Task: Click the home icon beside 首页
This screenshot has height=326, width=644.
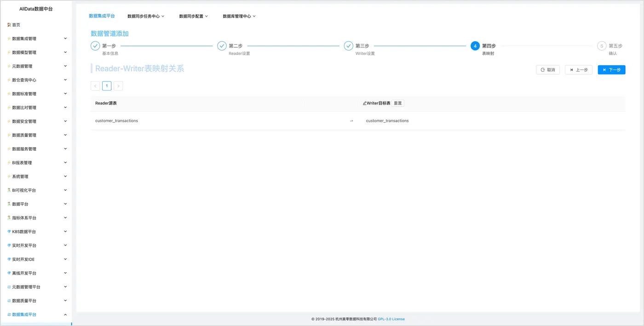Action: [9, 25]
